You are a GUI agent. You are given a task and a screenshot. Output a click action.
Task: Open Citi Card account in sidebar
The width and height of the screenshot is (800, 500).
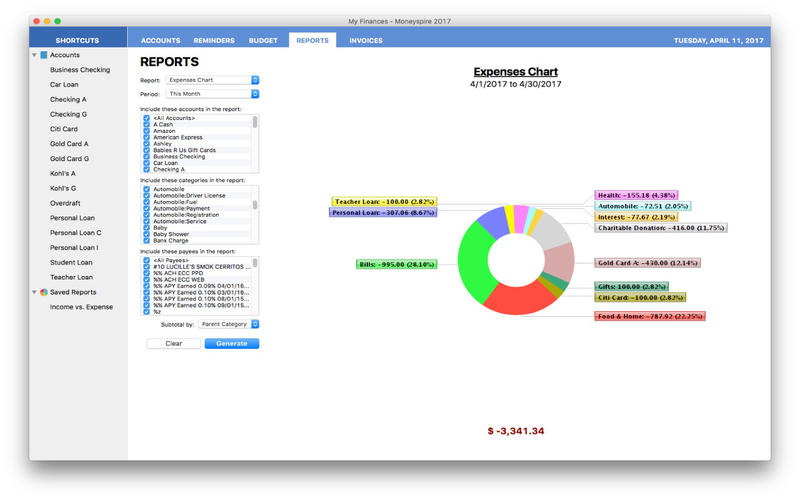pyautogui.click(x=64, y=129)
